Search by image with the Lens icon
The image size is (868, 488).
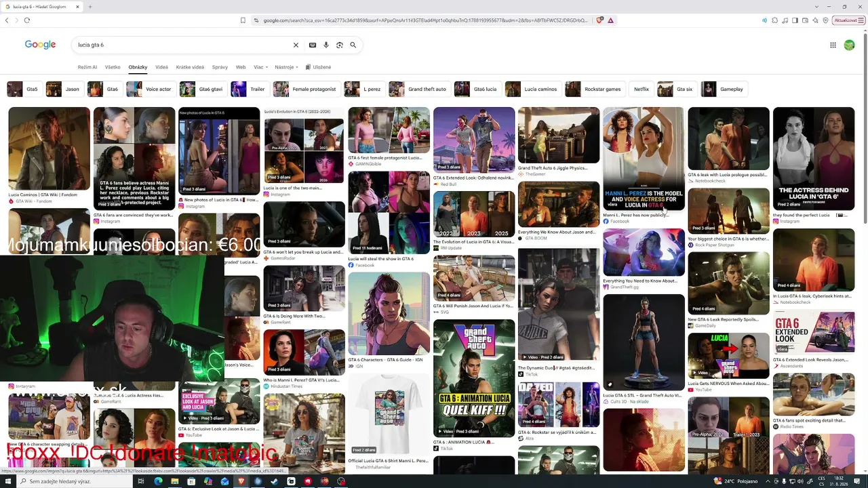pyautogui.click(x=340, y=45)
